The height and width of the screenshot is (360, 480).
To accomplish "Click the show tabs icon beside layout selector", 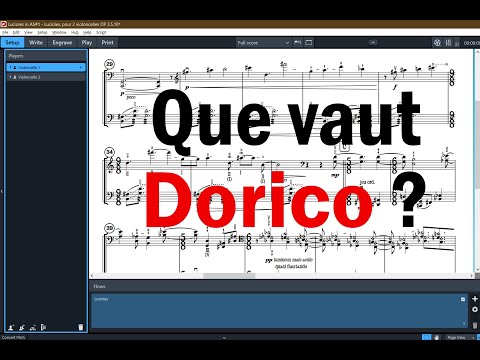I will [297, 43].
